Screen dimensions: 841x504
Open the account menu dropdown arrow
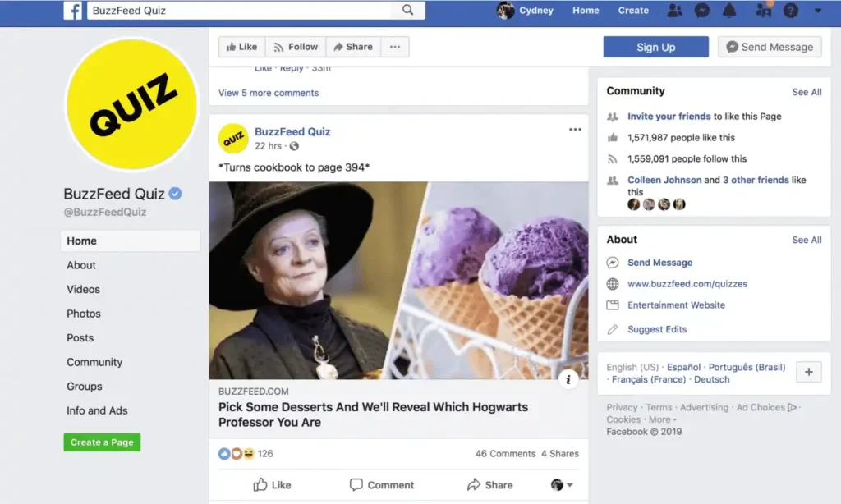[817, 11]
